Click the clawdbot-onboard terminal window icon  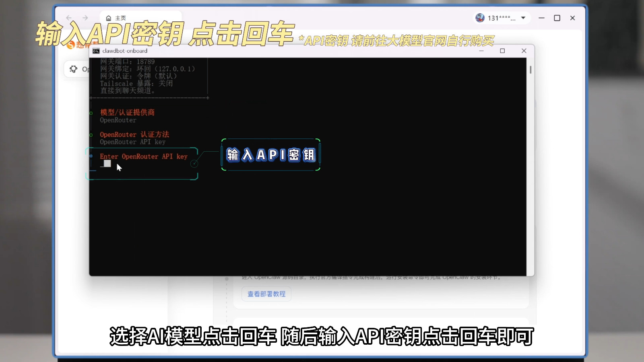(96, 51)
